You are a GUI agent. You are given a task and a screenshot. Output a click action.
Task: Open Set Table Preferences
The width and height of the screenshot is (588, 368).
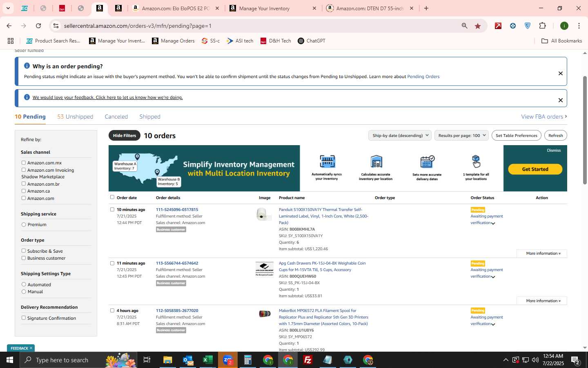[x=517, y=135]
